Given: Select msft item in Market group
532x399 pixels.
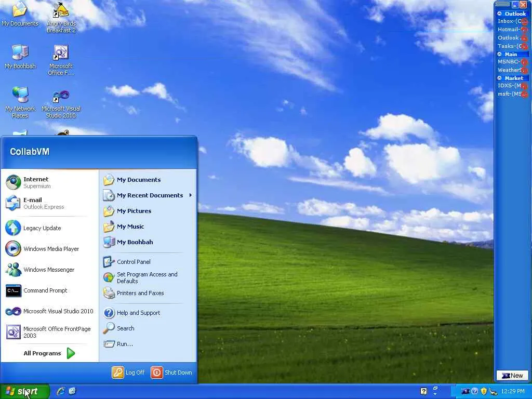Looking at the screenshot, I should tap(512, 94).
